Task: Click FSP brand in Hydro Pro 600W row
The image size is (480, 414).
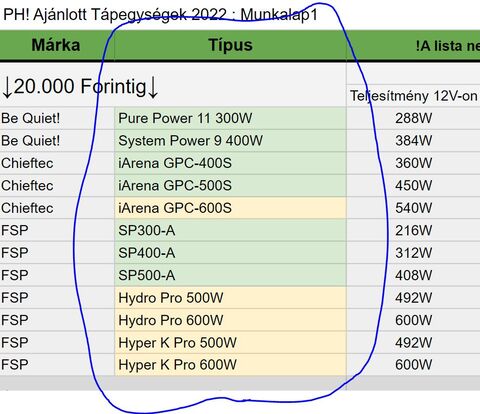Action: coord(15,320)
